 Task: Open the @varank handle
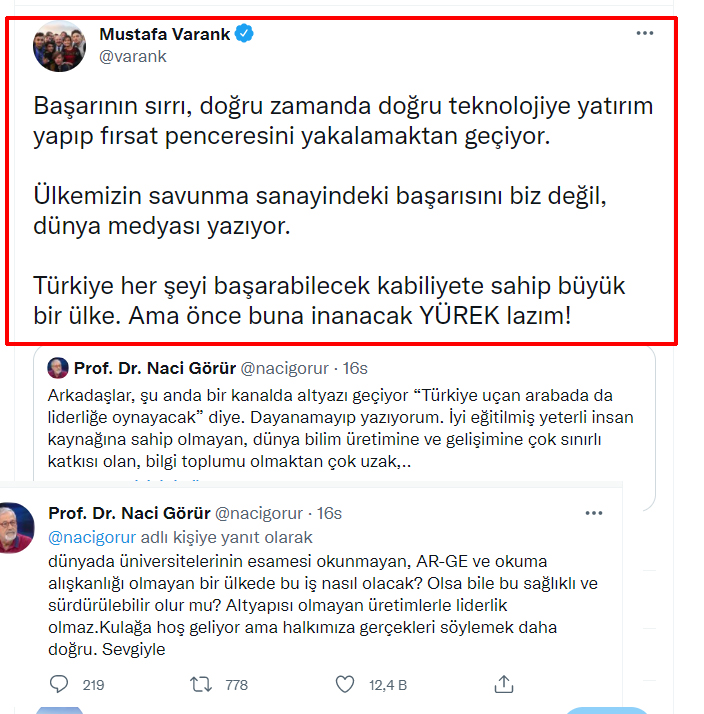(133, 56)
